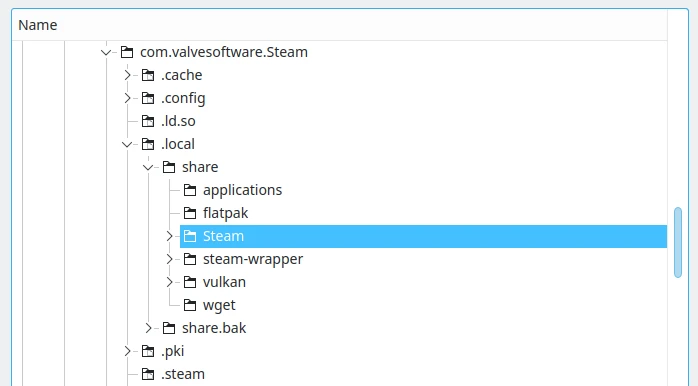Select the steam-wrapper entry text

tap(253, 259)
